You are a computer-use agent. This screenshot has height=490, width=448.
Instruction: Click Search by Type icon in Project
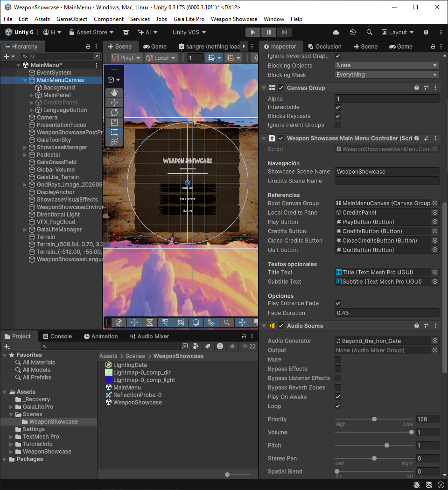tap(196, 346)
